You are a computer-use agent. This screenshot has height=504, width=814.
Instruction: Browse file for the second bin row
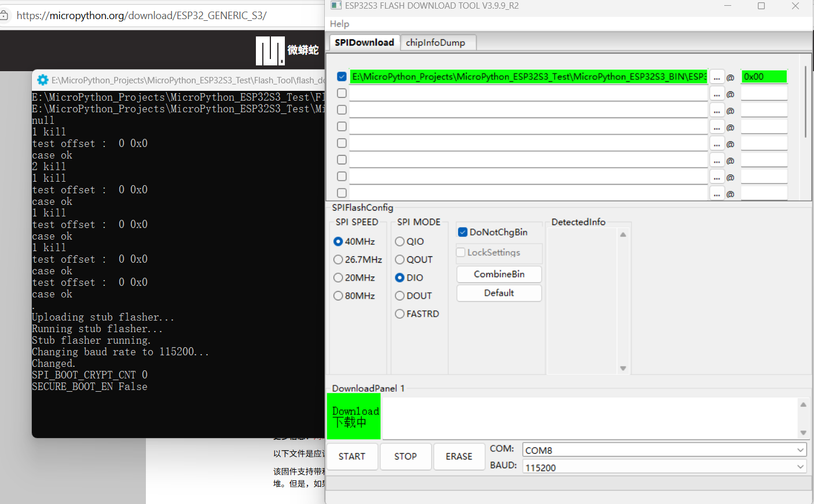tap(717, 94)
